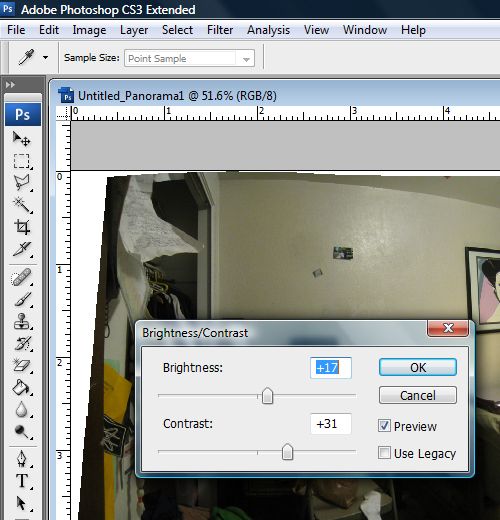The width and height of the screenshot is (500, 520).
Task: Select the Clone Stamp tool
Action: tap(22, 321)
